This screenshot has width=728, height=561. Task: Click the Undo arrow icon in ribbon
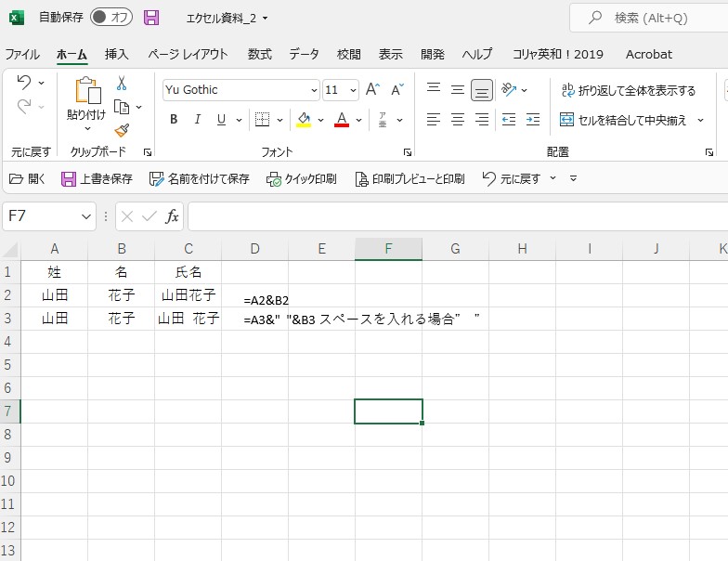tap(24, 83)
